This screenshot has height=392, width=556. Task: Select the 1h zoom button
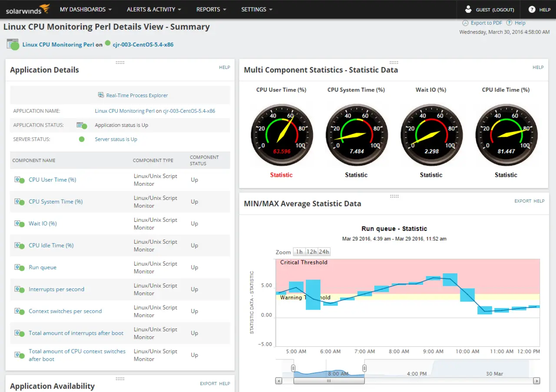click(299, 252)
